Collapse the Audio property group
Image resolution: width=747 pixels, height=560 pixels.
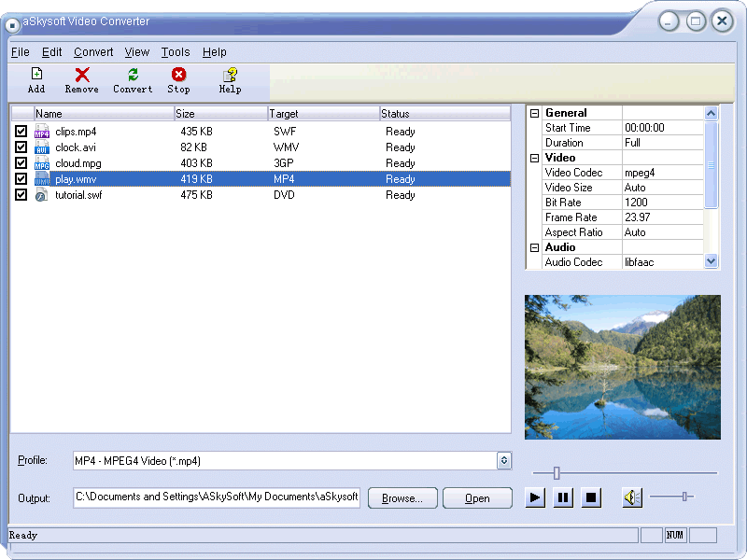(534, 247)
